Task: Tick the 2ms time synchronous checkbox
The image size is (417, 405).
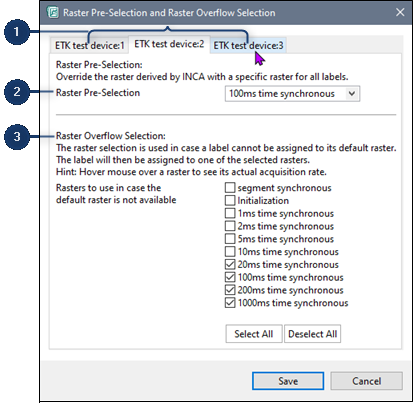Action: [x=230, y=226]
